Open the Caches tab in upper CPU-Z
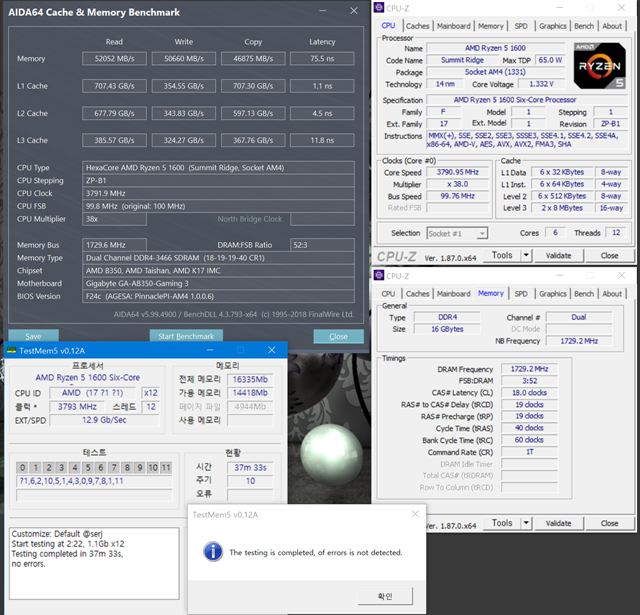Image resolution: width=640 pixels, height=615 pixels. coord(417,26)
